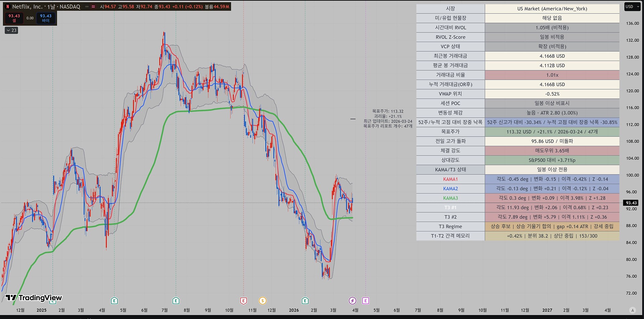Click the 93.43 current price label on price axis

631,203
